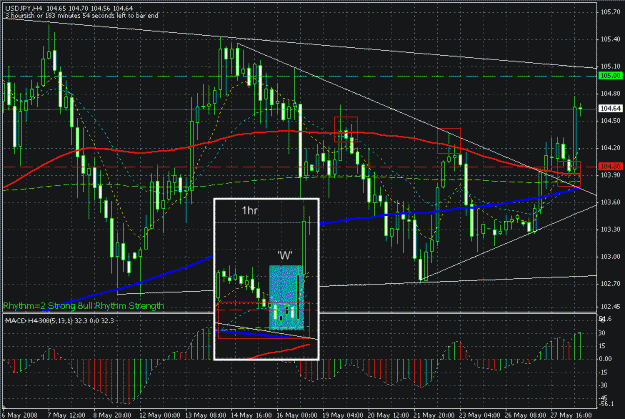Select the MACD scale -56.1 label

(x=606, y=404)
